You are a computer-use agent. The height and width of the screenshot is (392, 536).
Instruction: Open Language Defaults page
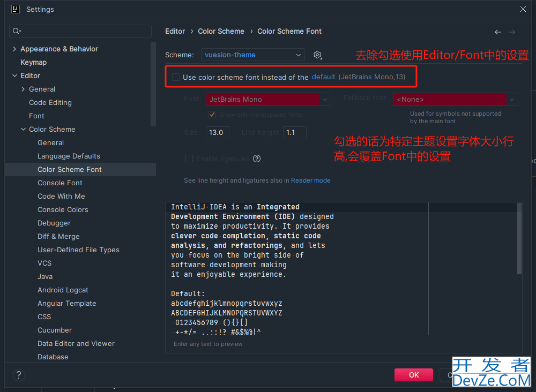(x=69, y=156)
